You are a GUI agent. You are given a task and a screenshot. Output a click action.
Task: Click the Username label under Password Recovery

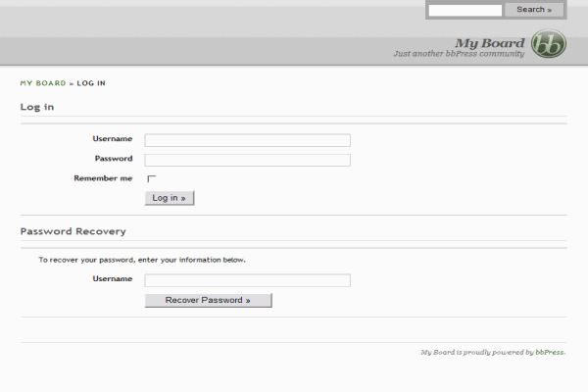(113, 279)
